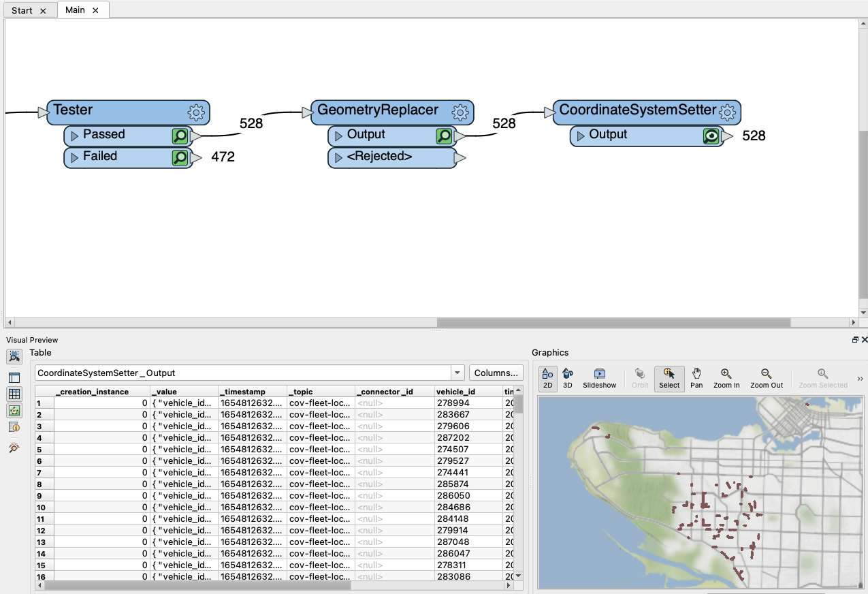The width and height of the screenshot is (868, 594).
Task: Open GeometryReplacer parameters gear icon
Action: pos(460,112)
